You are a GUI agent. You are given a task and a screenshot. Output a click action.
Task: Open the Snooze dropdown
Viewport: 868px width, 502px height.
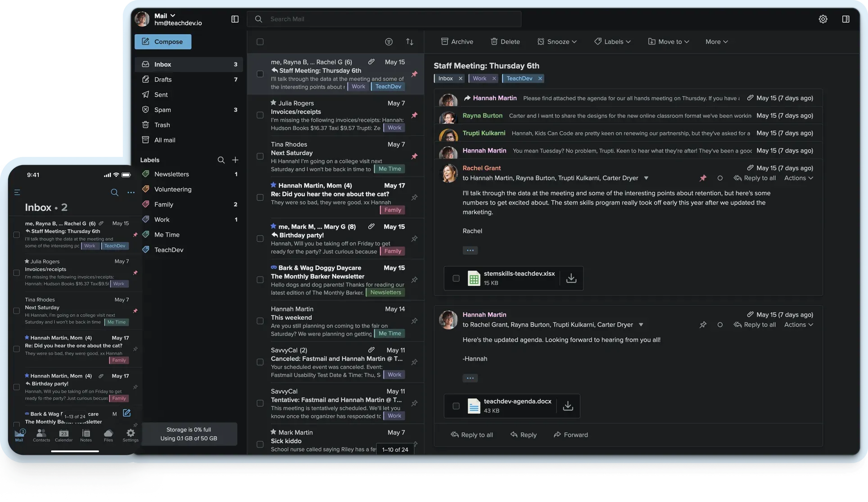pyautogui.click(x=556, y=41)
